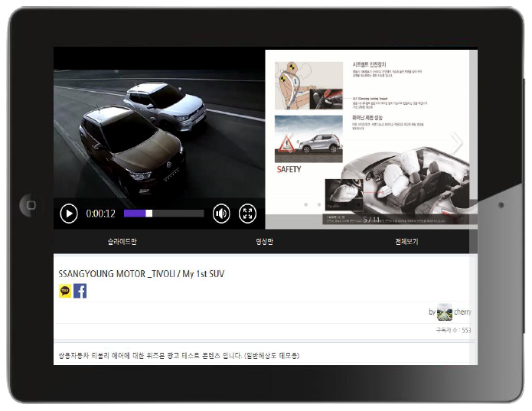
Task: Share via KakaoTalk icon
Action: click(65, 291)
